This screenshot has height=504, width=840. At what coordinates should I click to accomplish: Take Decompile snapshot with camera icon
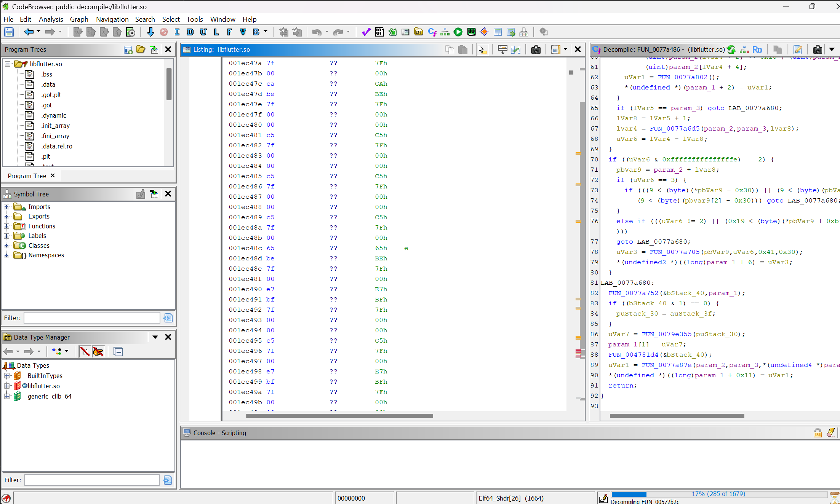click(817, 49)
